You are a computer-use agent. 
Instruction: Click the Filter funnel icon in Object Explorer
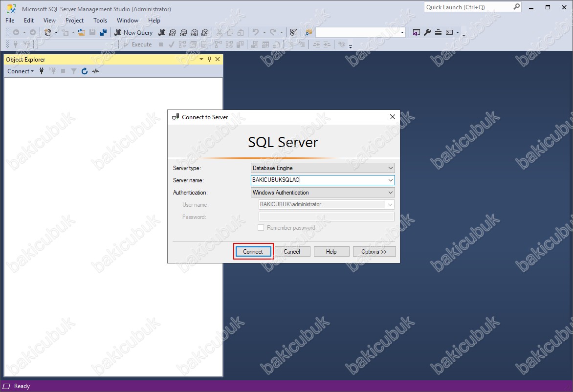pyautogui.click(x=74, y=71)
